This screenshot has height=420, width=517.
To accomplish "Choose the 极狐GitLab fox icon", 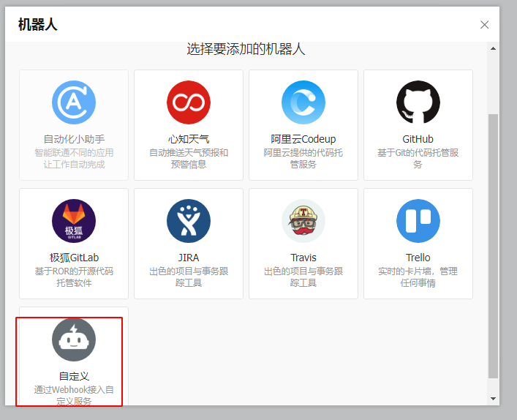I will [x=74, y=221].
